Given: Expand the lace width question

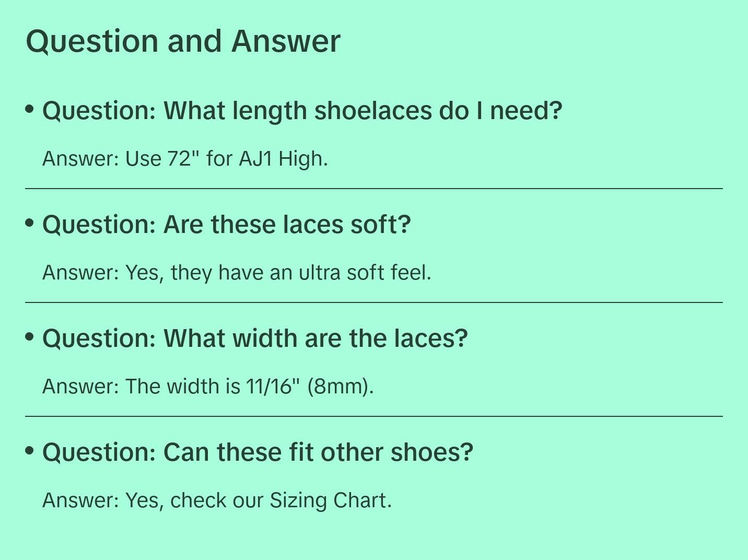Looking at the screenshot, I should pyautogui.click(x=255, y=339).
